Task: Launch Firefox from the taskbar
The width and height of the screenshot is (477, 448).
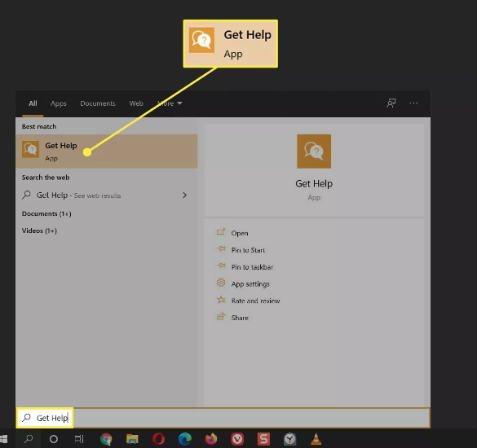Action: click(211, 439)
